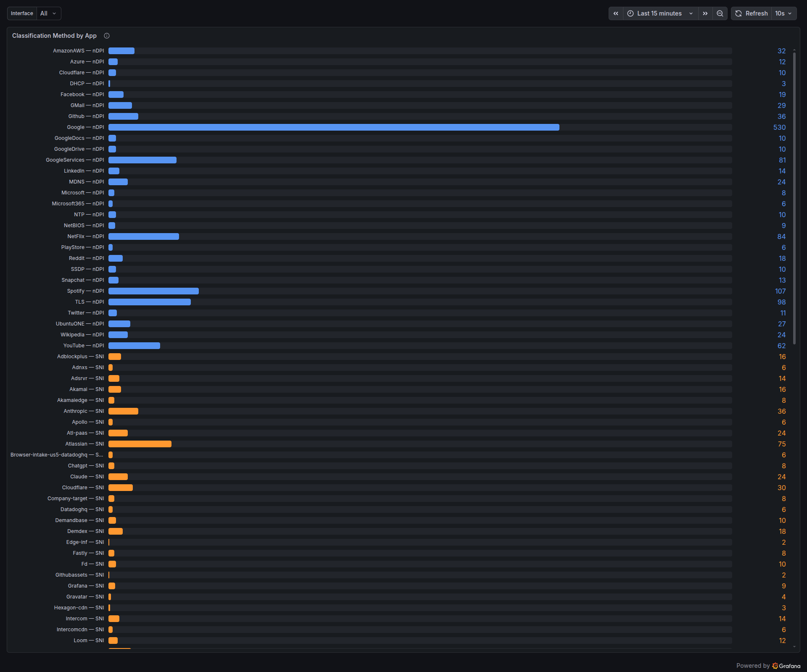Image resolution: width=807 pixels, height=672 pixels.
Task: Click the info icon beside Classification Method by App
Action: 106,36
